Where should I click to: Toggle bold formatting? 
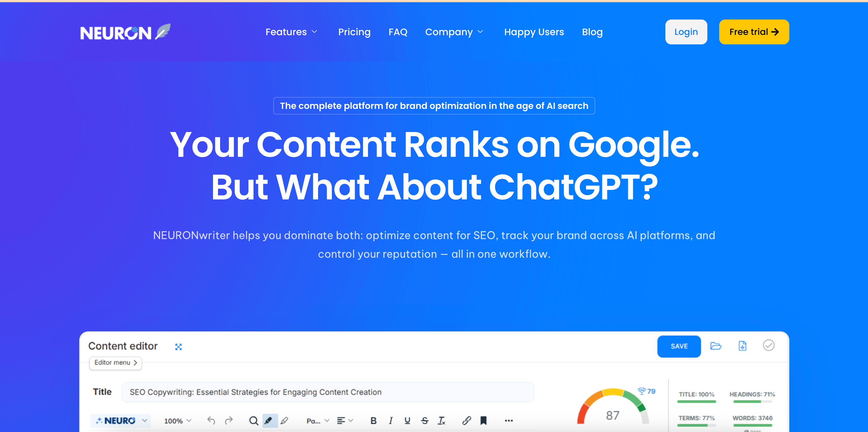pyautogui.click(x=373, y=420)
